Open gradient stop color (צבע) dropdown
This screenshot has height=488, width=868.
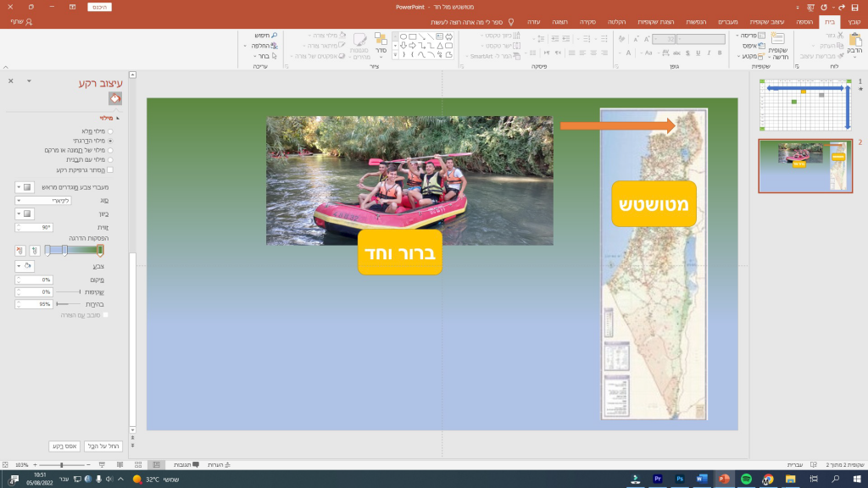[x=25, y=266]
